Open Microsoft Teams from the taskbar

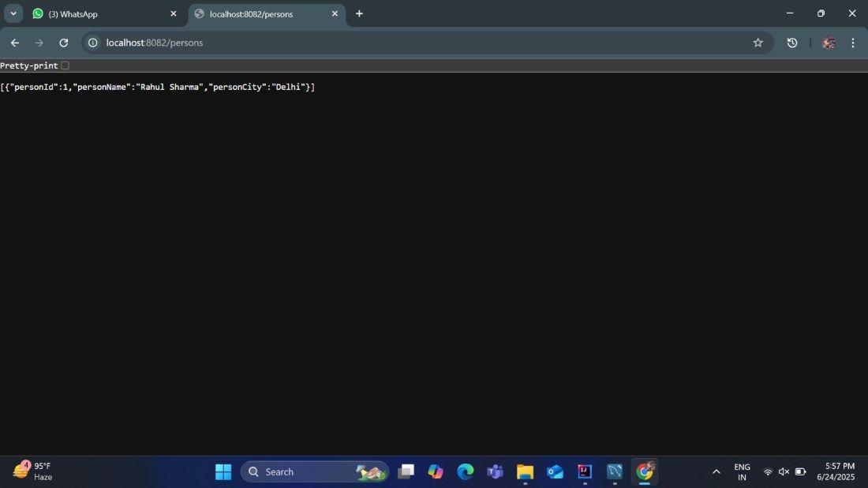[495, 471]
